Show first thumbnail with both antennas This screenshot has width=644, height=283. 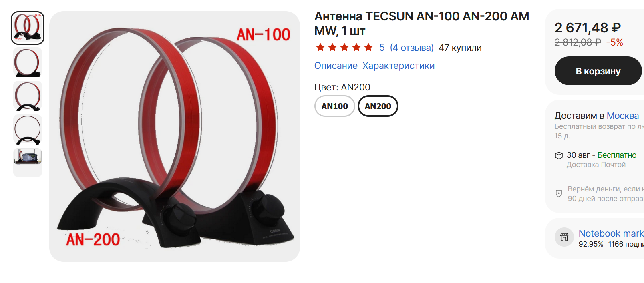click(28, 28)
